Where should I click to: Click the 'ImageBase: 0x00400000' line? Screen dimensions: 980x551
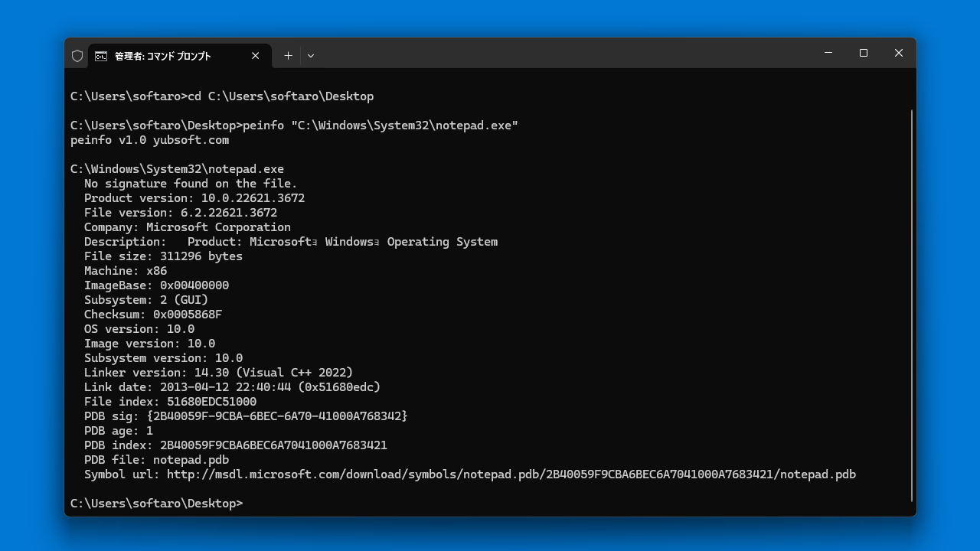click(x=156, y=285)
